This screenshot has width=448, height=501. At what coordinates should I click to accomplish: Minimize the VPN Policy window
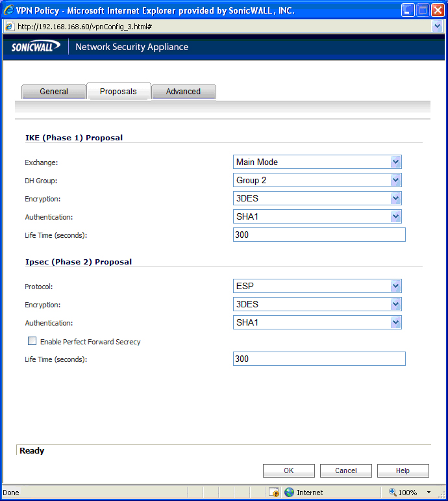pos(408,10)
